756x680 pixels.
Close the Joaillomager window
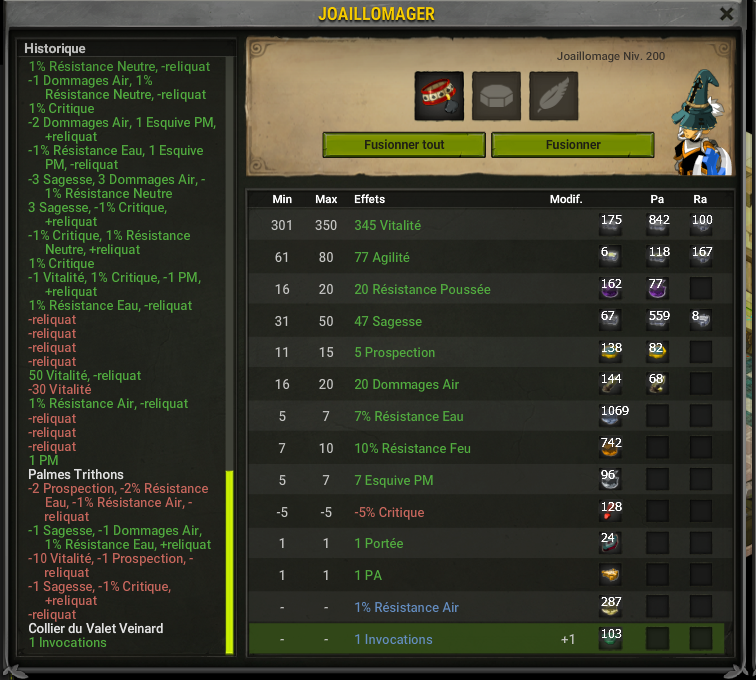point(727,14)
